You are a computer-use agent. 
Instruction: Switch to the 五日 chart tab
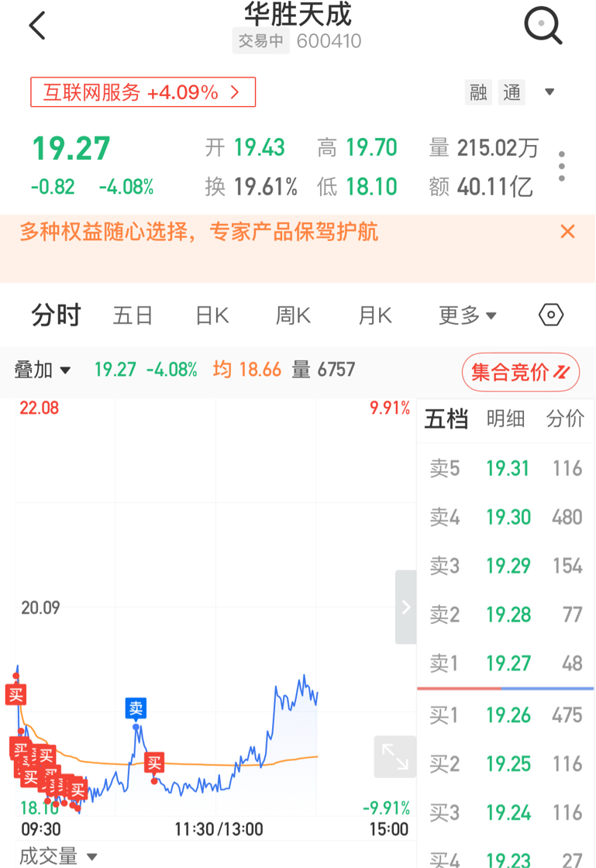point(133,315)
